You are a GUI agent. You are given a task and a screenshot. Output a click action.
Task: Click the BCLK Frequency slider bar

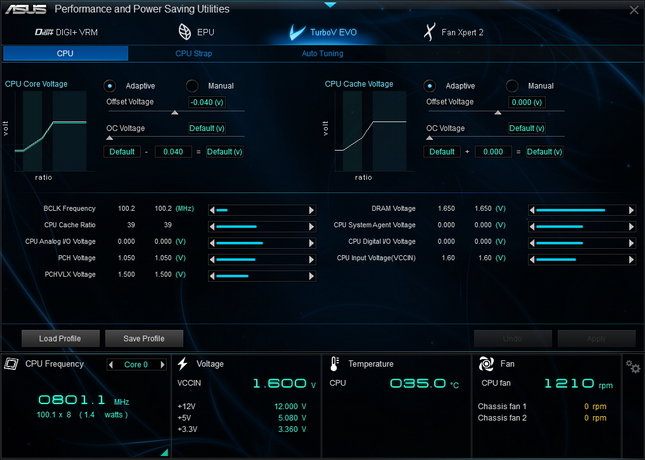tap(262, 210)
